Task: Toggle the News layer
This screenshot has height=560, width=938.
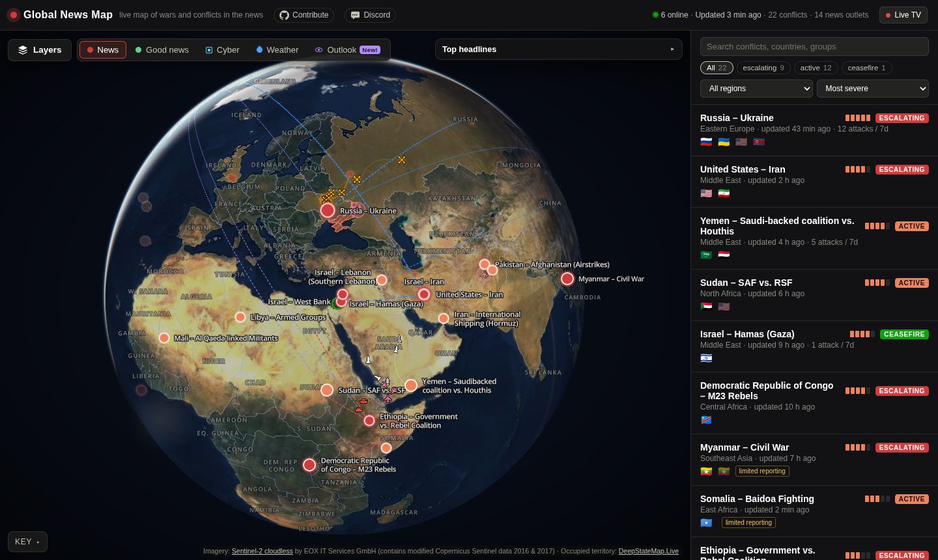Action: [x=103, y=50]
